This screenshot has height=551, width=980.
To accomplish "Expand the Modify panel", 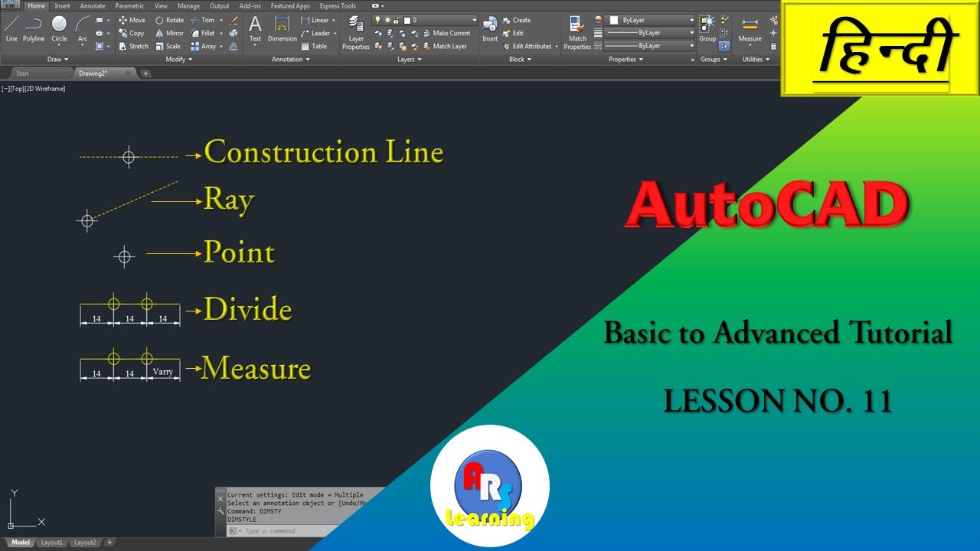I will [x=178, y=59].
